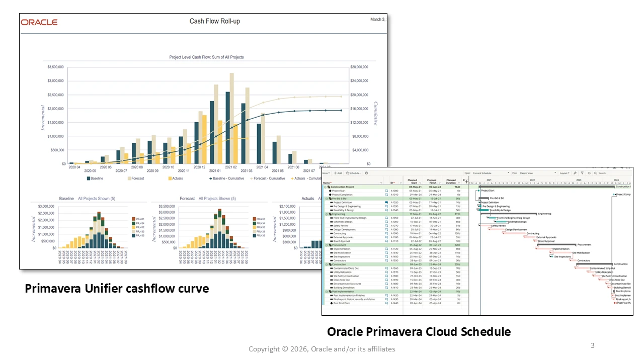Collapse the Pre-Bid & Bid group
Image resolution: width=644 pixels, height=362 pixels.
[327, 199]
